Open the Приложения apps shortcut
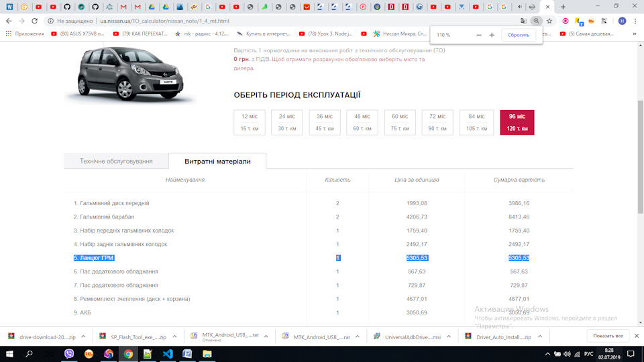644x362 pixels. click(x=25, y=34)
